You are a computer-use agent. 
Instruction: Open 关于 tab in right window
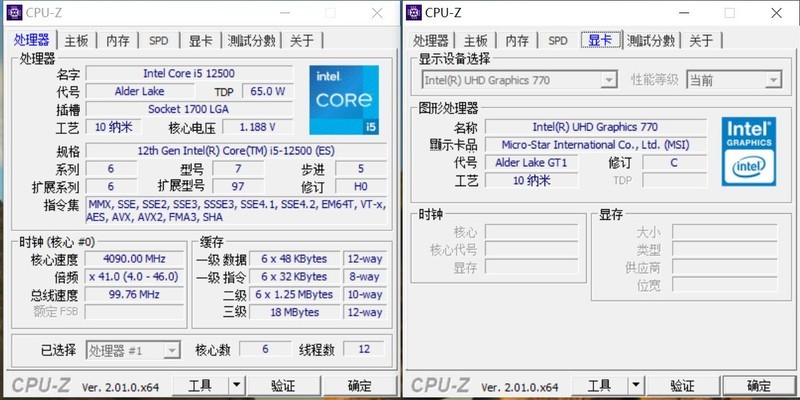click(702, 41)
